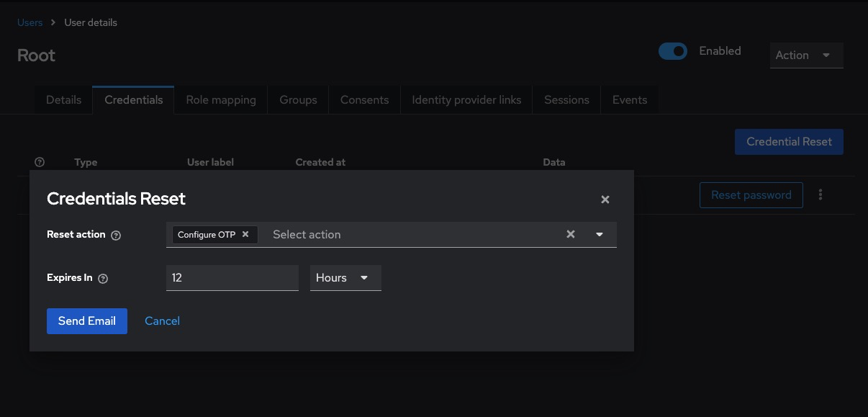868x417 pixels.
Task: Open help for Reset action
Action: (x=116, y=235)
